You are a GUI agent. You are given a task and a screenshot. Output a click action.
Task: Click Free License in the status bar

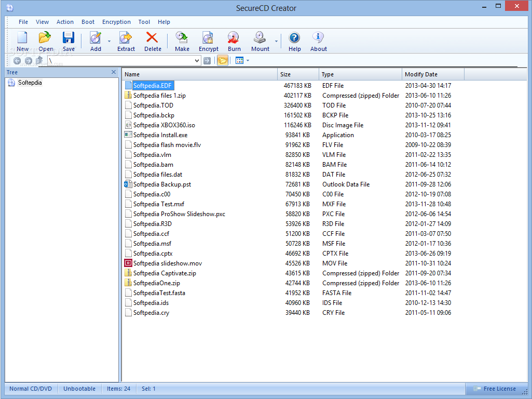[499, 389]
